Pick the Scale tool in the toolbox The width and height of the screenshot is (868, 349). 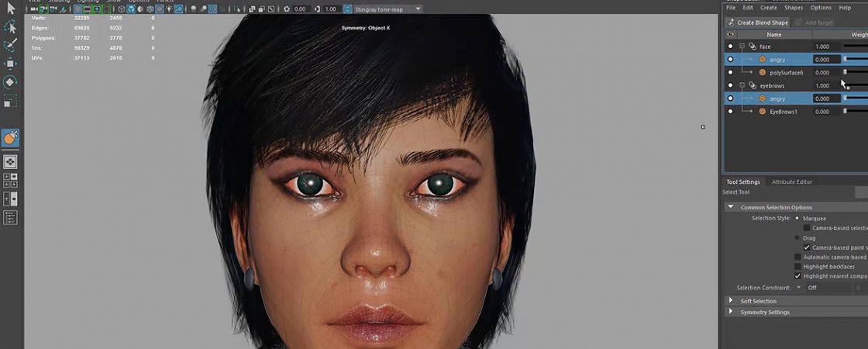[11, 101]
